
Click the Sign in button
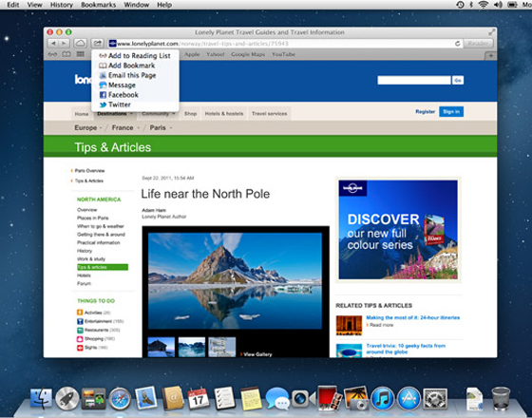click(451, 112)
